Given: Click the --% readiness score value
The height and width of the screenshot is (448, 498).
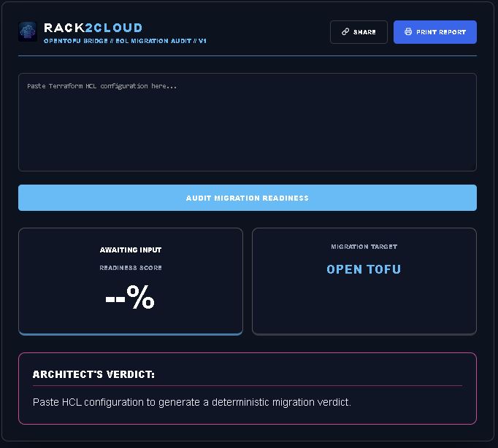Looking at the screenshot, I should click(x=130, y=298).
